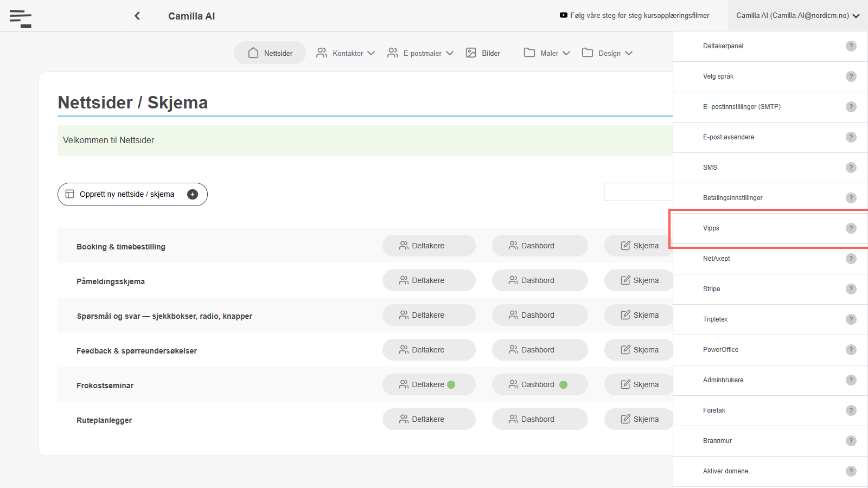Click help icon for Deltakerpanel
The height and width of the screenshot is (488, 868).
pyautogui.click(x=851, y=46)
